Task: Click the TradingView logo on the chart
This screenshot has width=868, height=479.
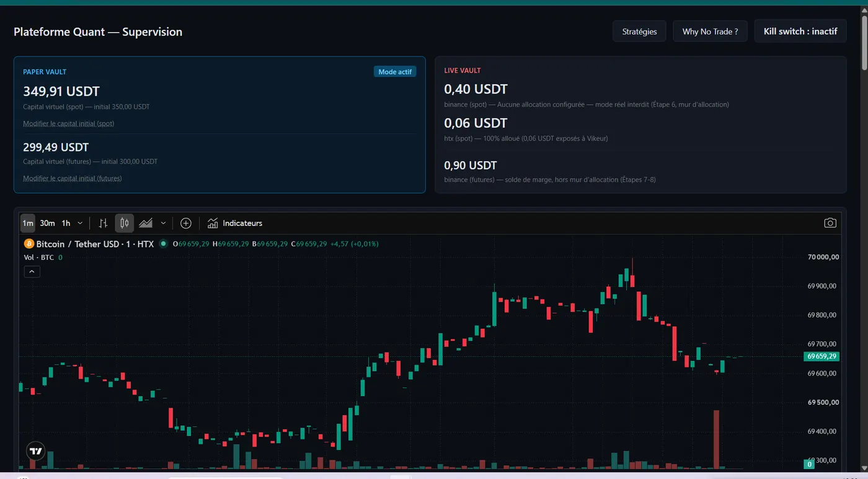Action: pos(36,452)
